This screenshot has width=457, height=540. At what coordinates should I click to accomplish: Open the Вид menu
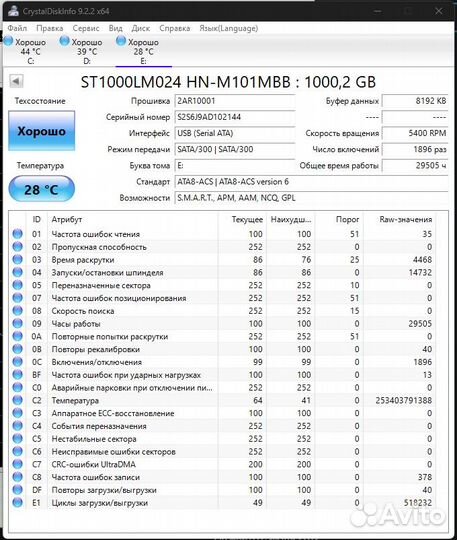point(116,28)
